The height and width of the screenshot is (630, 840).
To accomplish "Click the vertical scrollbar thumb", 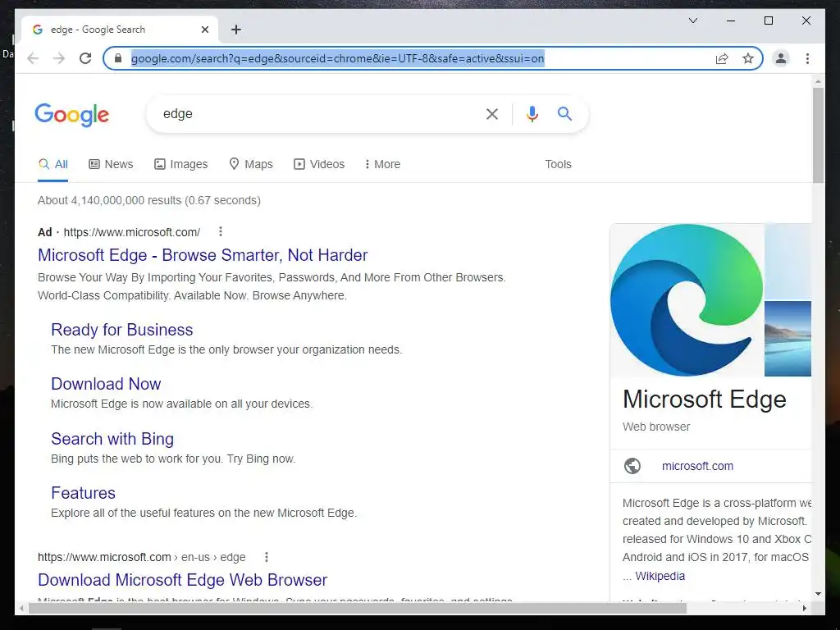I will click(818, 135).
